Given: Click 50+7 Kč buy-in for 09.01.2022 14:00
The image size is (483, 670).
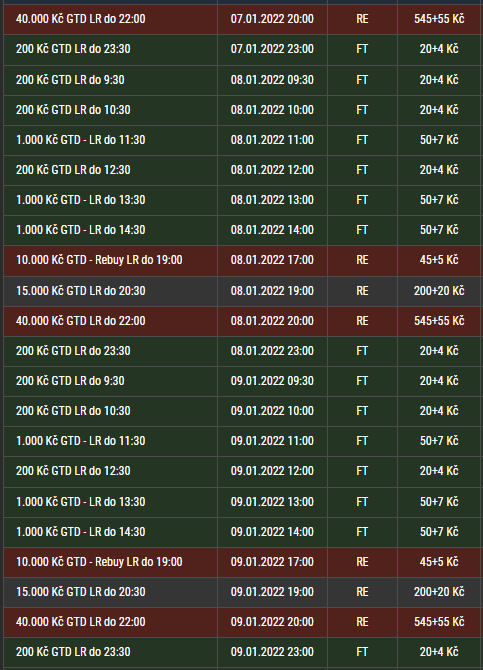Looking at the screenshot, I should tap(439, 532).
